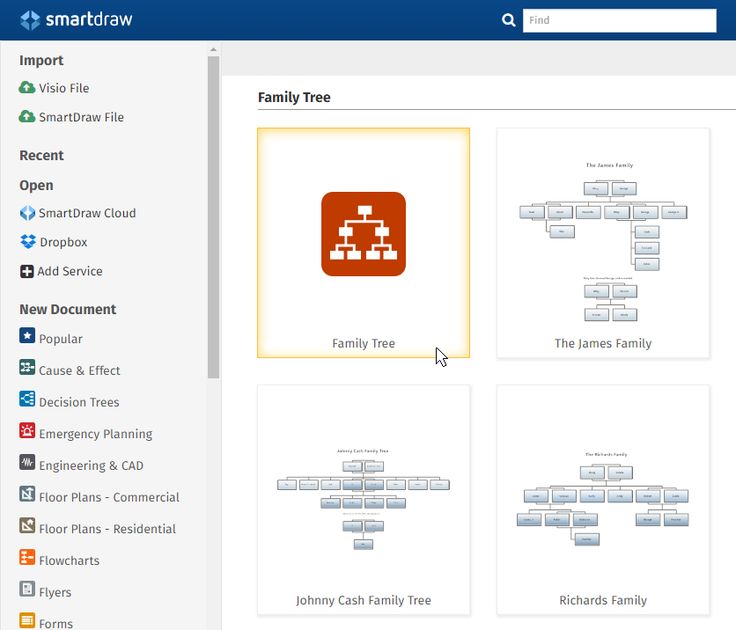
Task: Click the Family Tree template caption
Action: pos(363,344)
